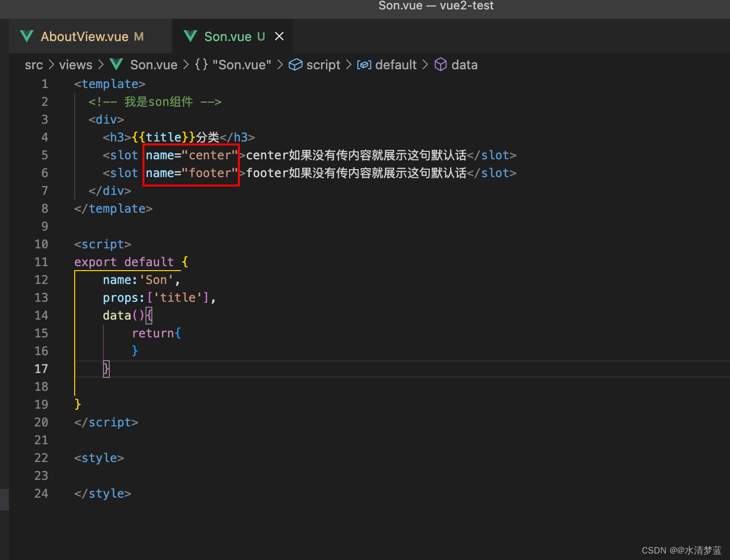Open the views breadcrumb segment

[76, 65]
